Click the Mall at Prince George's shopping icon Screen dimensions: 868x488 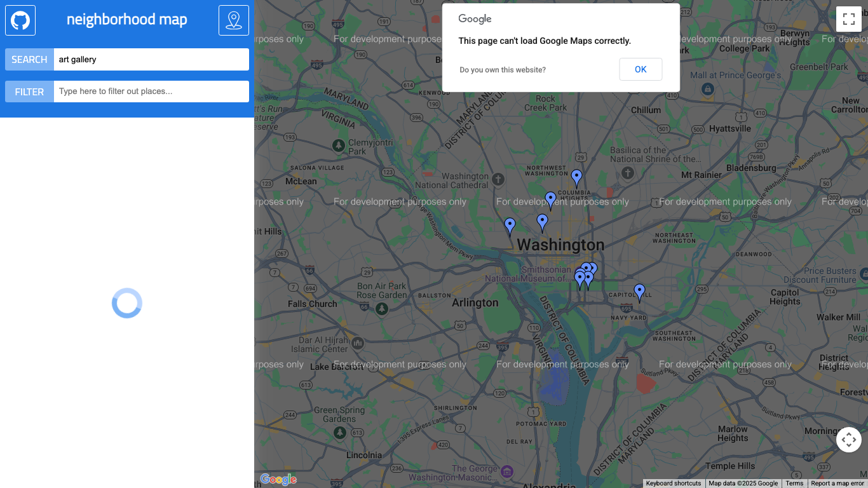pos(707,90)
